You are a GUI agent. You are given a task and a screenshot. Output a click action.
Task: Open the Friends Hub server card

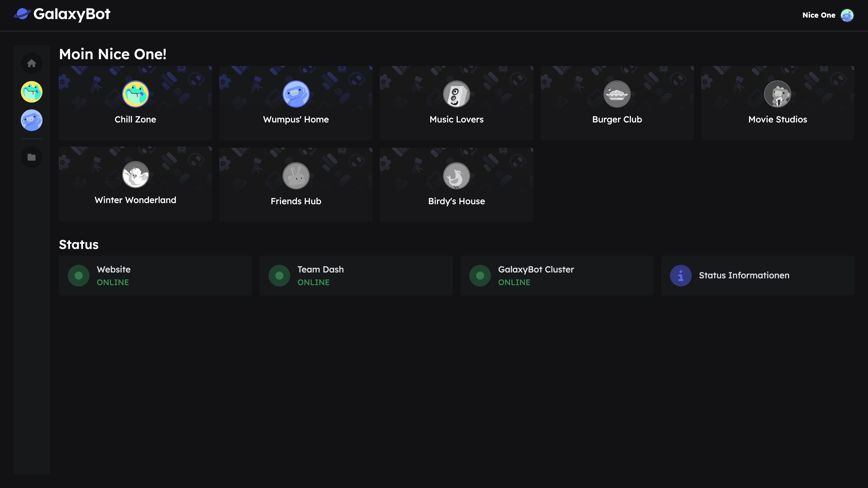pos(295,184)
